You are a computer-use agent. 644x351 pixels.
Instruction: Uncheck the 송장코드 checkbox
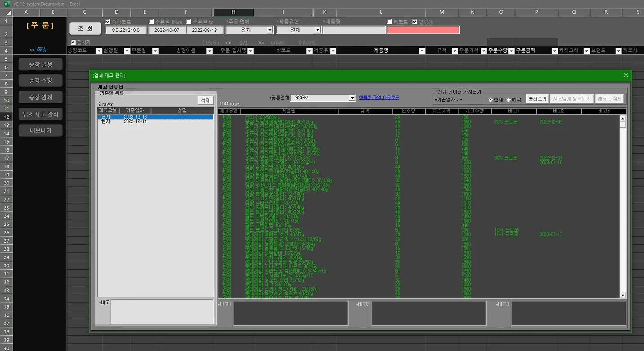click(108, 22)
